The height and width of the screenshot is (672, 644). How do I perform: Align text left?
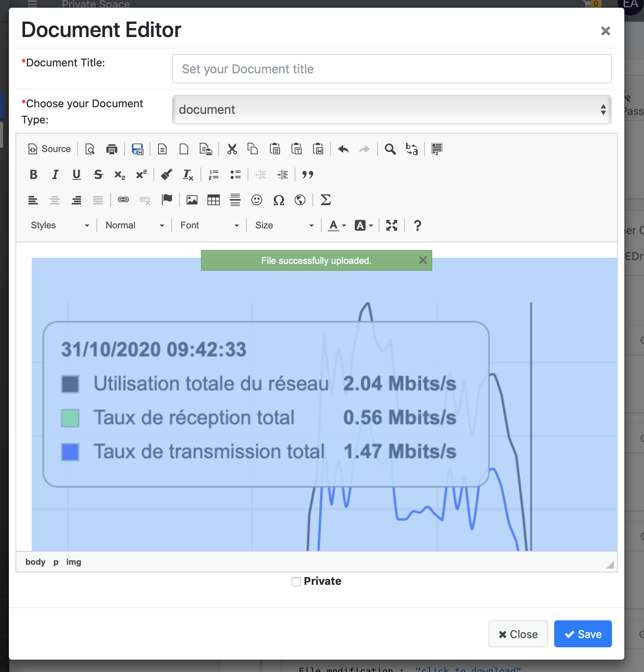pos(33,200)
